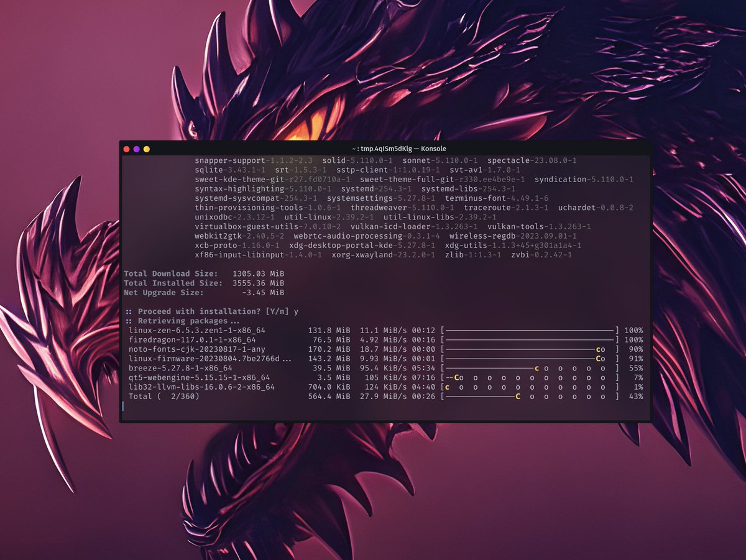
Task: Click the xdg-utils package entry
Action: point(513,246)
